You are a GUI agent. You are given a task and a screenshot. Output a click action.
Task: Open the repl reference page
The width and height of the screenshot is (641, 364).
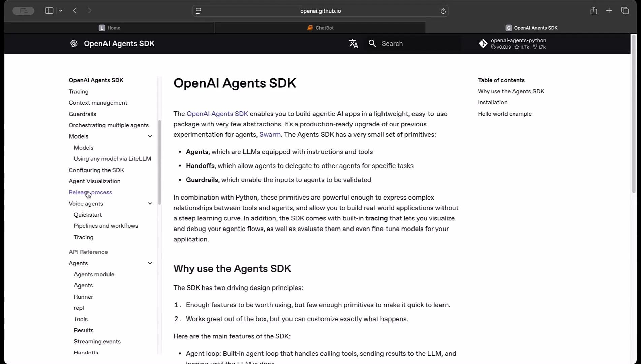[x=79, y=308]
